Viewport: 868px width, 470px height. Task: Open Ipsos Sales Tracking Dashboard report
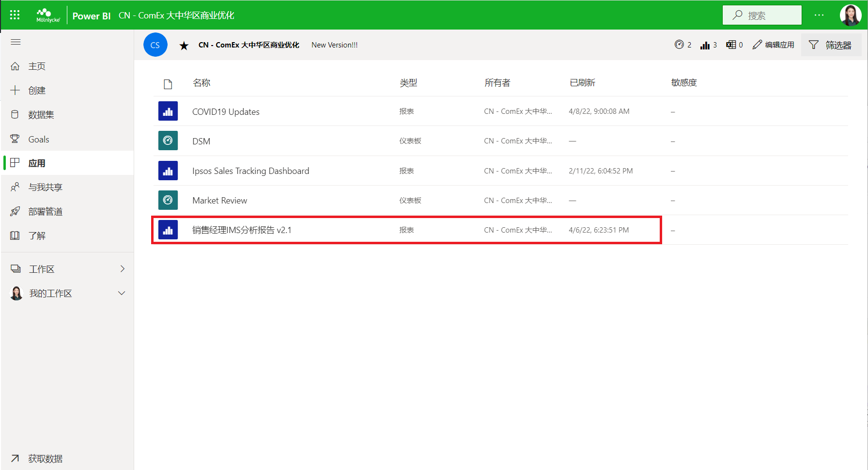click(250, 171)
